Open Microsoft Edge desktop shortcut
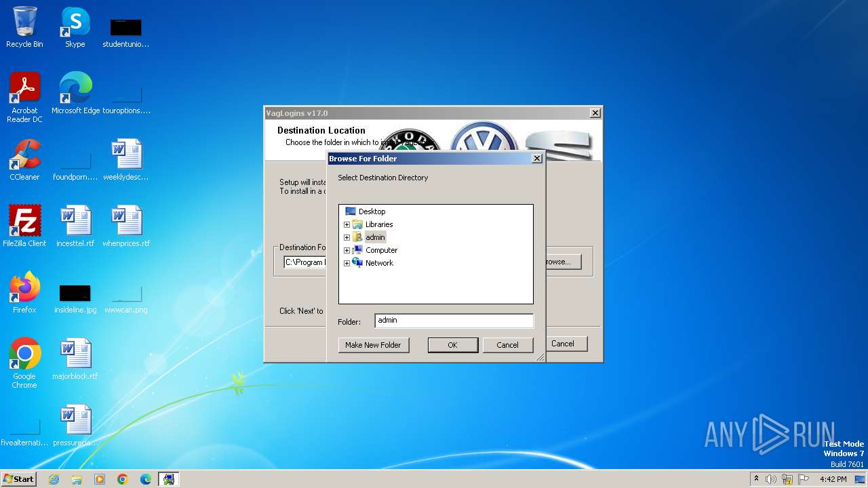 [75, 94]
